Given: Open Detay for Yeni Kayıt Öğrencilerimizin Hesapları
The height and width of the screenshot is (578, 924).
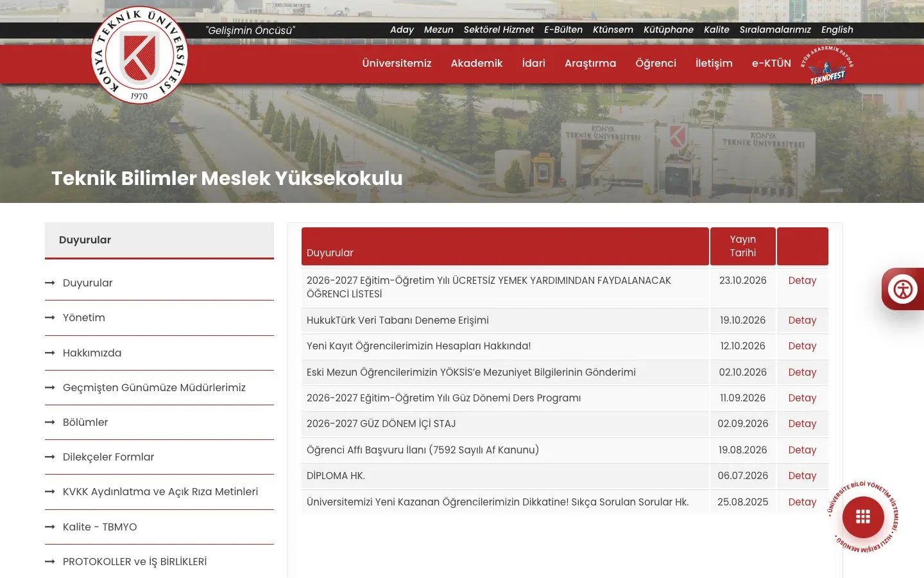Looking at the screenshot, I should coord(802,346).
